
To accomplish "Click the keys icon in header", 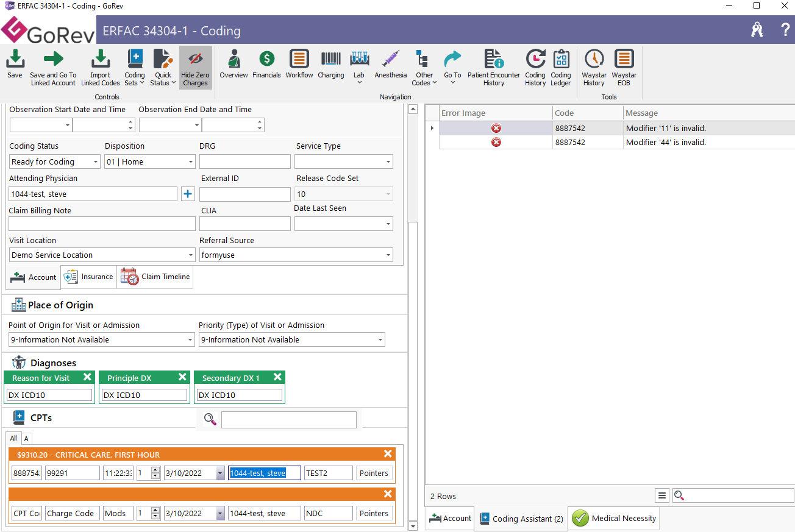I will pos(757,29).
